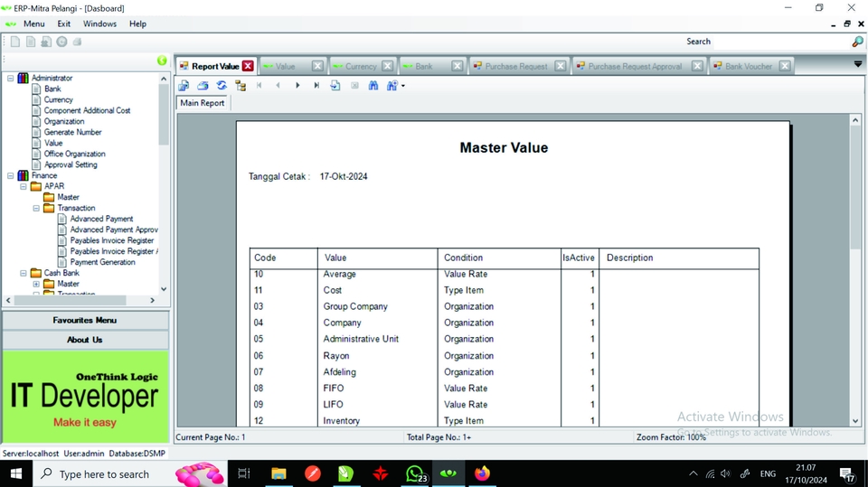868x487 pixels.
Task: Open Component Additional Cost in tree
Action: click(x=87, y=110)
